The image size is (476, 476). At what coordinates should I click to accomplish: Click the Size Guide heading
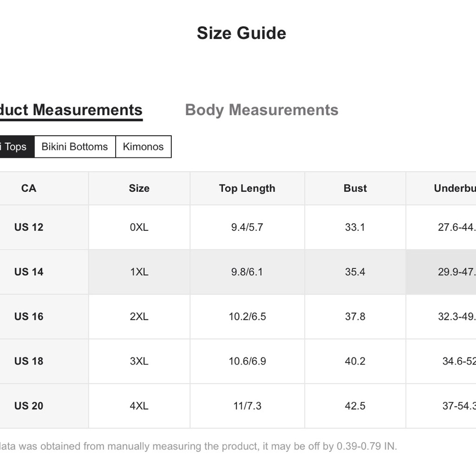241,33
